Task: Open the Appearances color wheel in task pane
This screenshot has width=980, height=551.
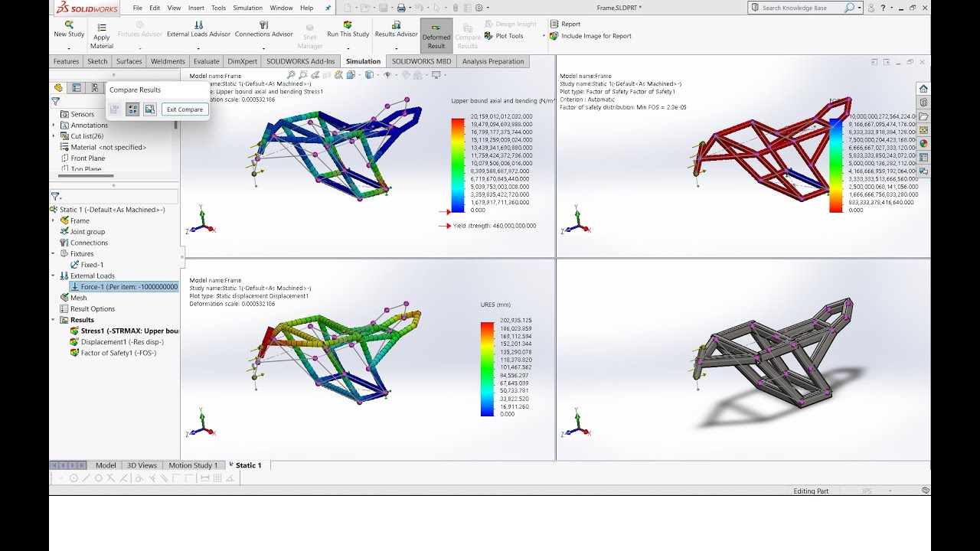Action: point(923,143)
